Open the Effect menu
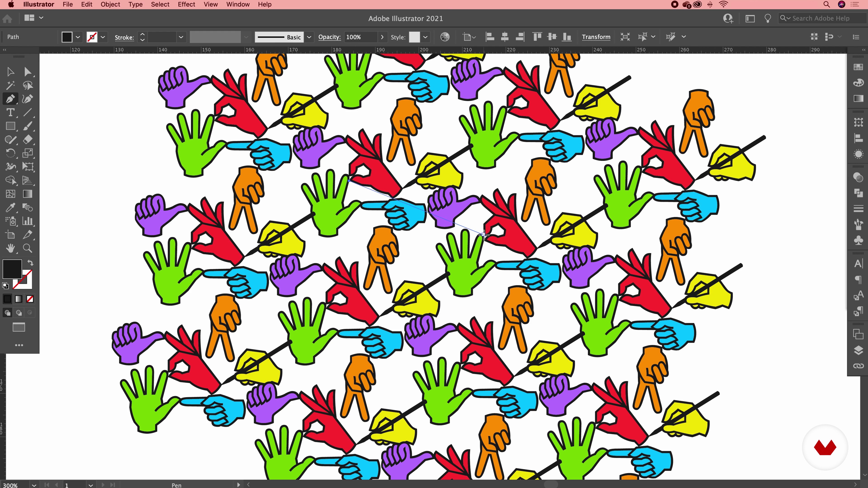The width and height of the screenshot is (868, 488). point(186,4)
